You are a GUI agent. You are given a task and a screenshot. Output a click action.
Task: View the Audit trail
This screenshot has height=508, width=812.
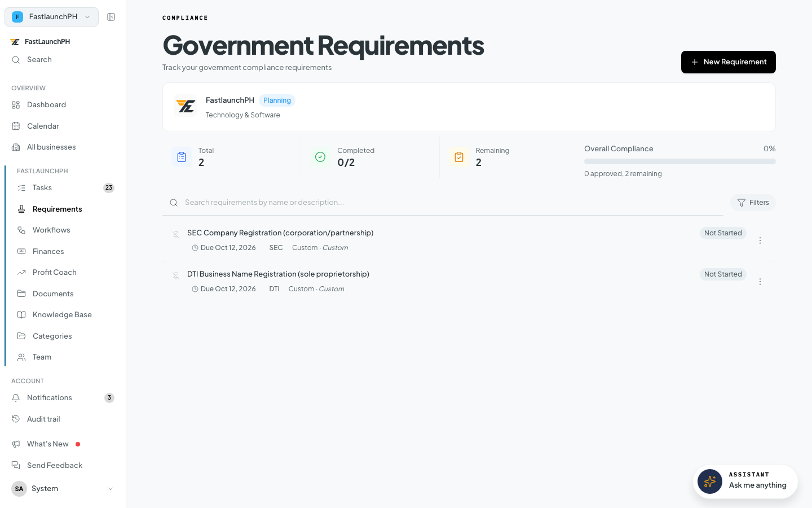tap(63, 419)
